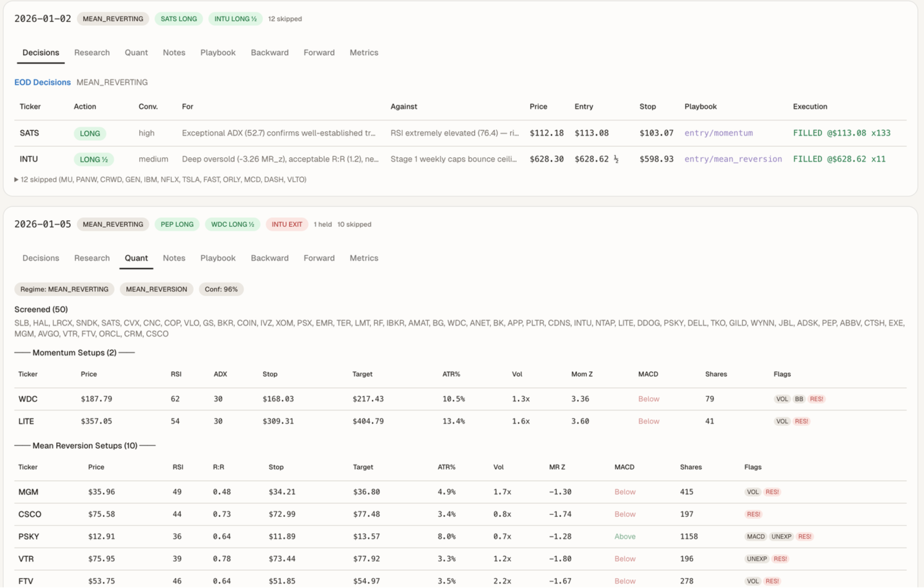Switch to Decisions tab under 2026-01-05
This screenshot has width=924, height=588.
[41, 258]
